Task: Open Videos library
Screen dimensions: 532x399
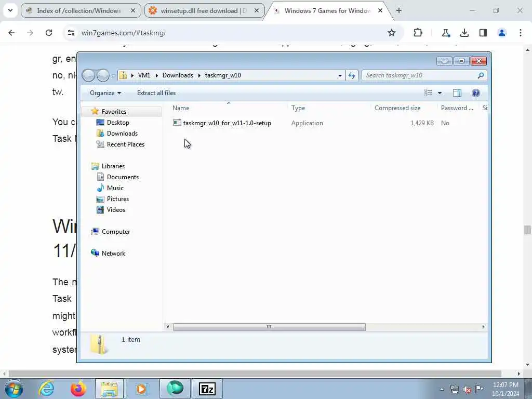Action: coord(116,210)
